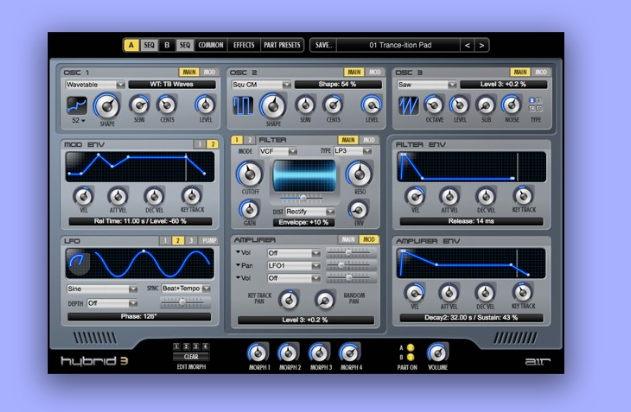Enable the LFO Pump button
The width and height of the screenshot is (631, 412).
point(208,242)
